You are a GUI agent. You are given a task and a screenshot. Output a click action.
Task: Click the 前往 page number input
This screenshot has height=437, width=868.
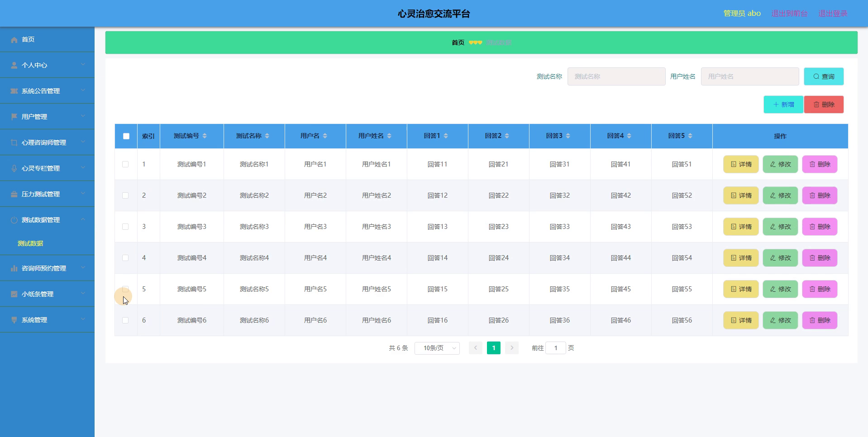pyautogui.click(x=556, y=348)
